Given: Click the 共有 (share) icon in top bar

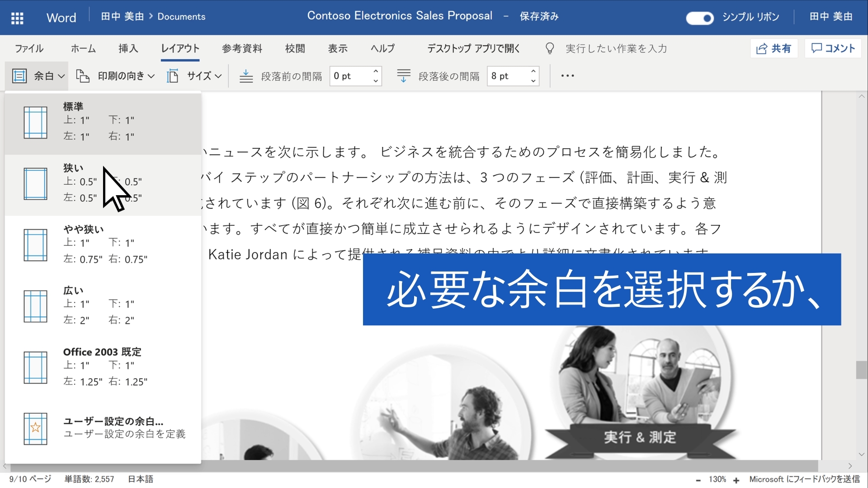Looking at the screenshot, I should coord(775,49).
